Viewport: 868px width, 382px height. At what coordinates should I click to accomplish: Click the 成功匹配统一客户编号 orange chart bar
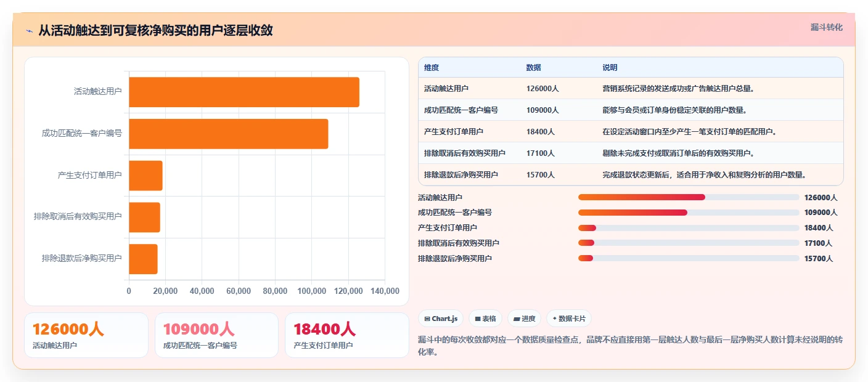coord(229,134)
